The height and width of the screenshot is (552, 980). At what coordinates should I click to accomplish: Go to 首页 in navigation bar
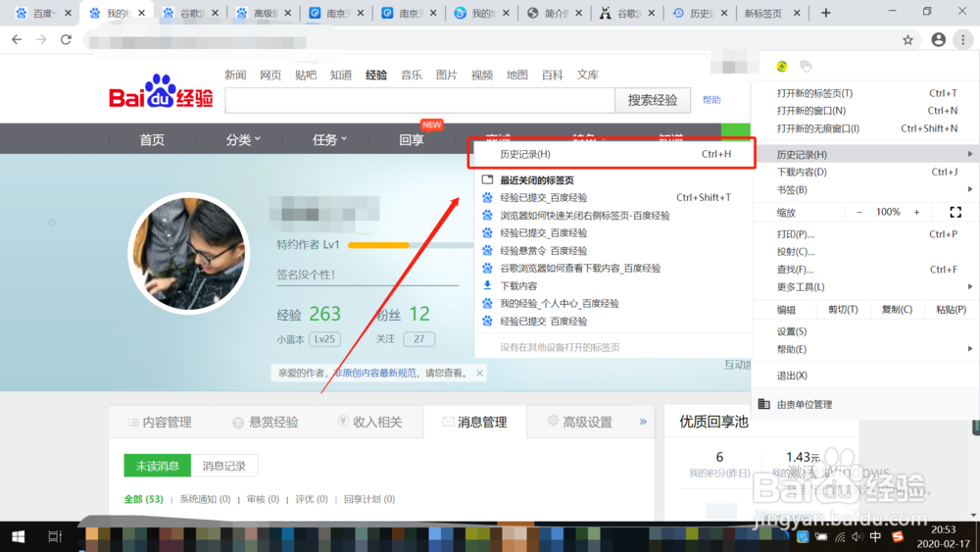click(x=152, y=139)
